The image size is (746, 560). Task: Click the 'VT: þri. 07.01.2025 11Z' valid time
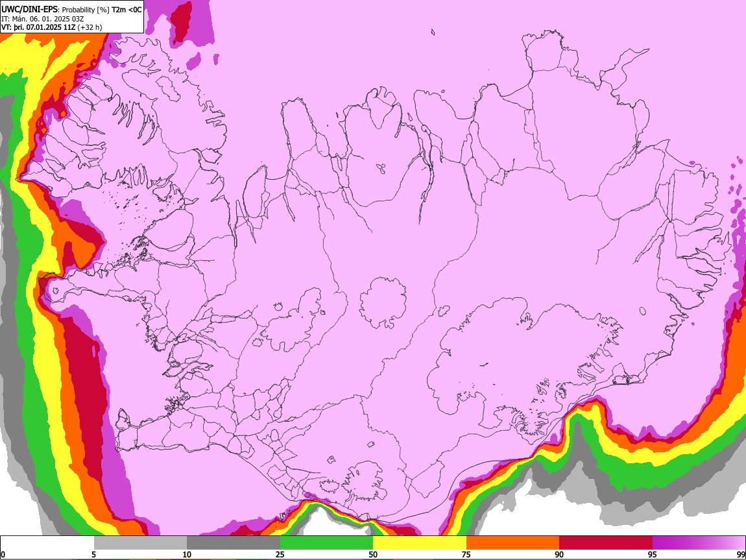click(x=38, y=27)
